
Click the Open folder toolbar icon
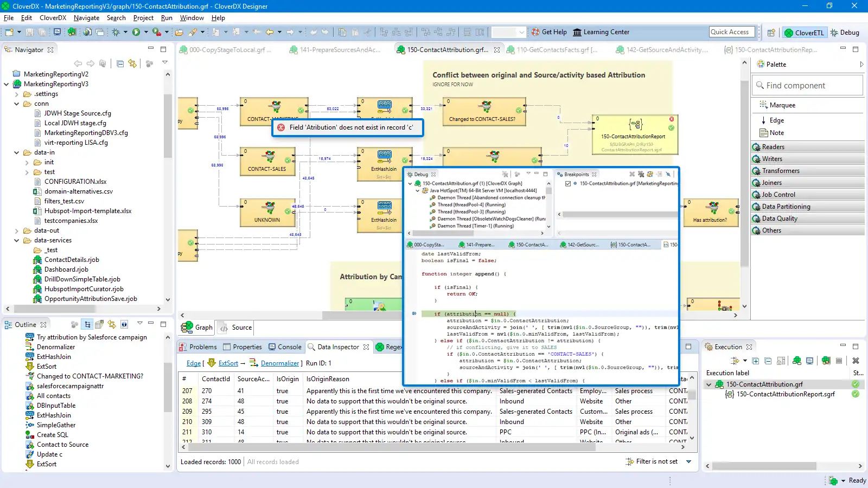click(x=179, y=33)
